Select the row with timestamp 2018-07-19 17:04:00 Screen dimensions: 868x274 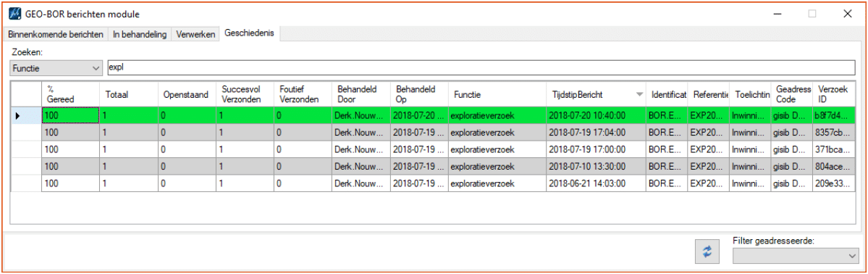[434, 133]
